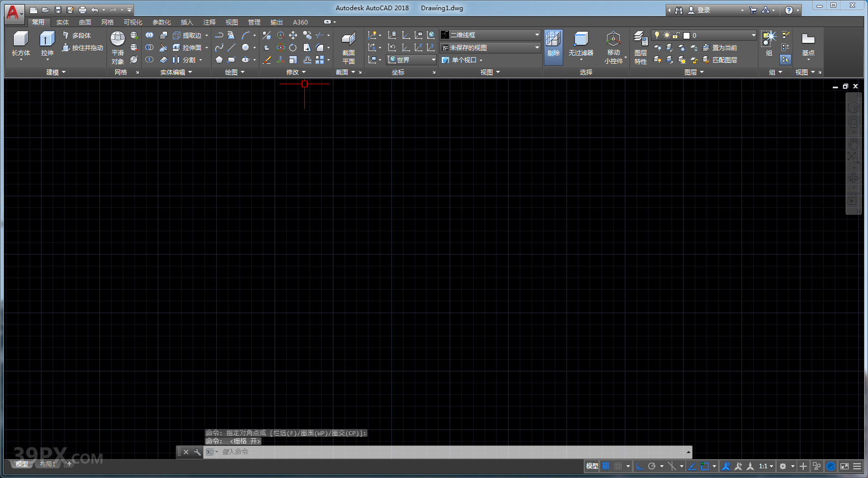
Task: Open 图层特性 layer properties
Action: click(x=641, y=47)
